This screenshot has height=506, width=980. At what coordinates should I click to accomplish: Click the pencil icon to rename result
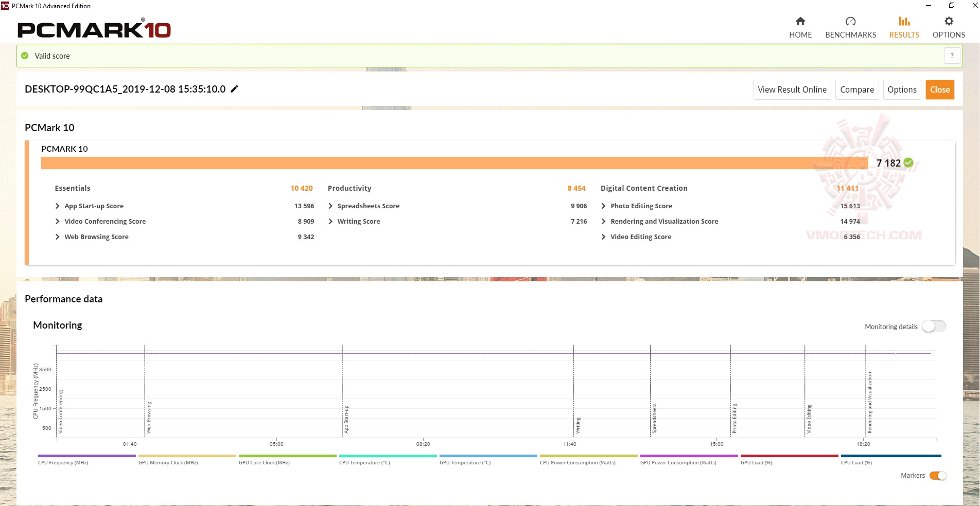(x=234, y=89)
